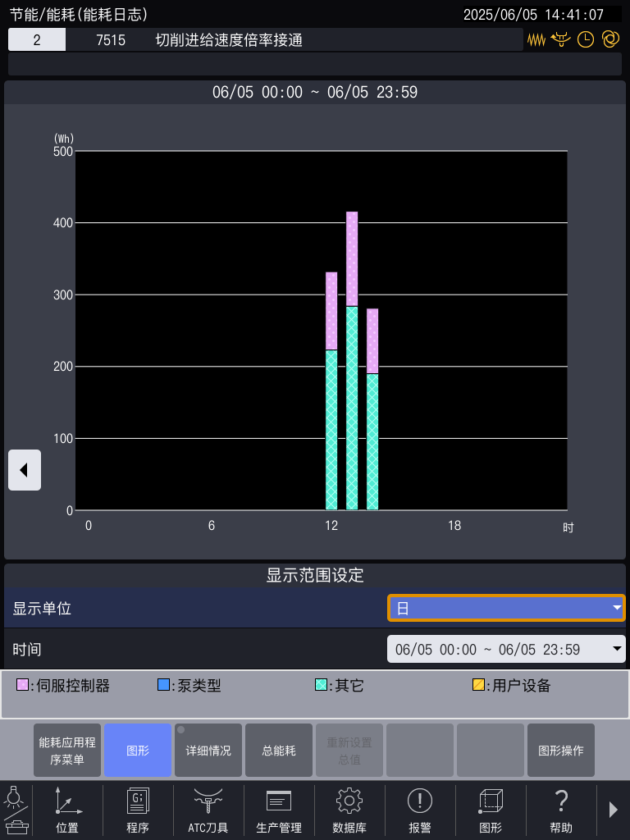Viewport: 630px width, 840px height.
Task: Open the 图形 3D cube icon
Action: [x=491, y=810]
